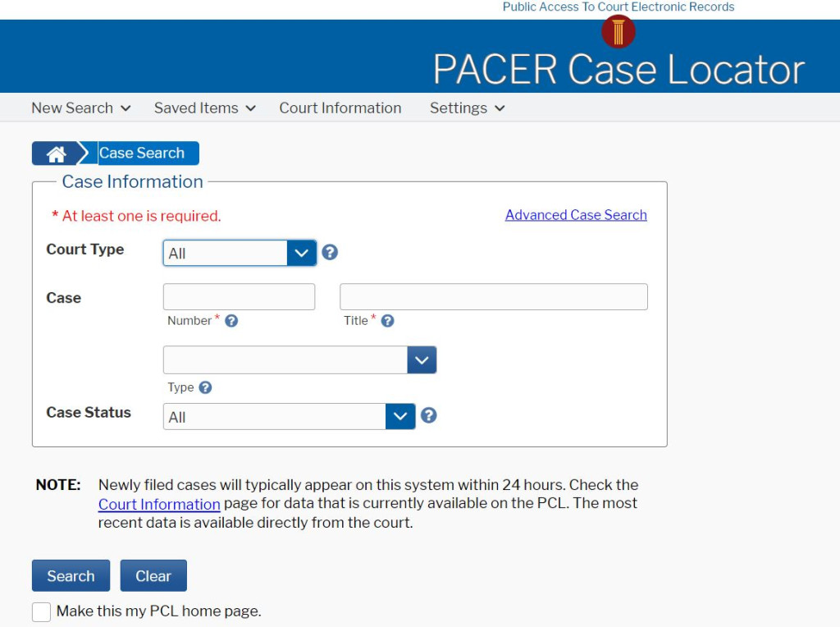Open help icon beside Case Number label
Viewport: 840px width, 627px height.
(x=231, y=321)
